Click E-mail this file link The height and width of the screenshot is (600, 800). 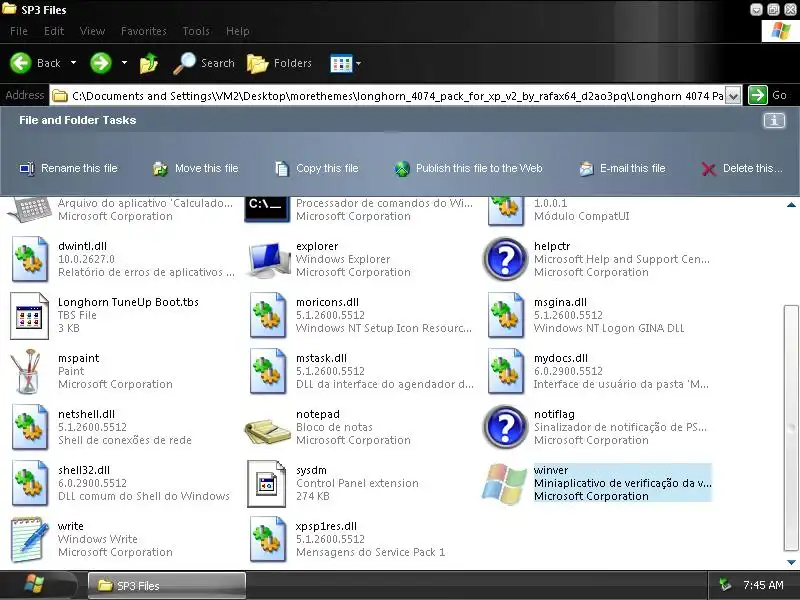[622, 168]
